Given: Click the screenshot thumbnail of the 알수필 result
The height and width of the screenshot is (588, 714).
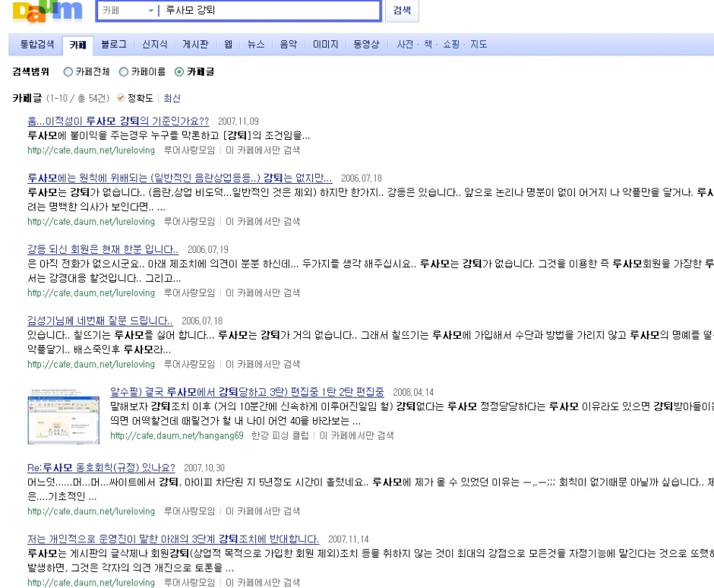Looking at the screenshot, I should pos(63,416).
